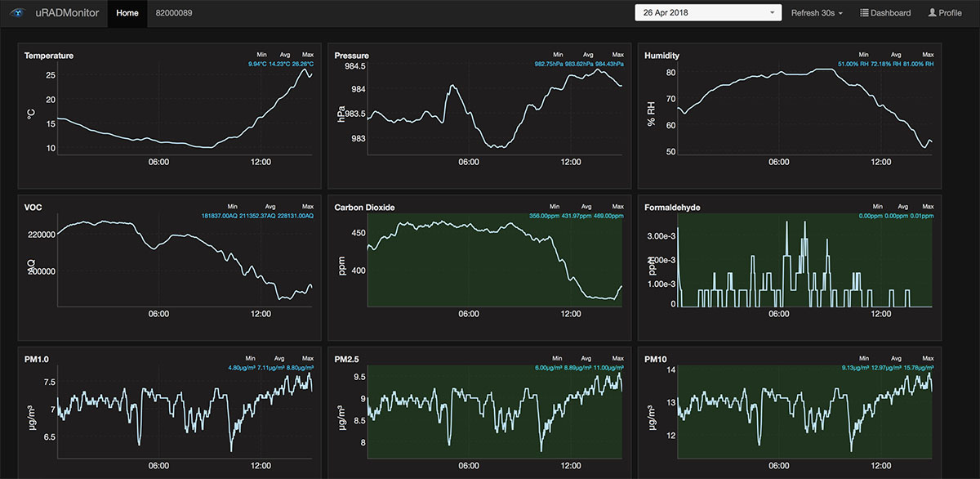Click the Dashboard list icon

tap(864, 13)
